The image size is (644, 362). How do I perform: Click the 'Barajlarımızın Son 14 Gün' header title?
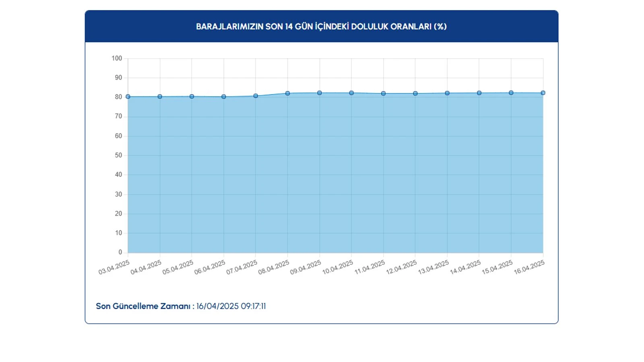click(x=321, y=27)
